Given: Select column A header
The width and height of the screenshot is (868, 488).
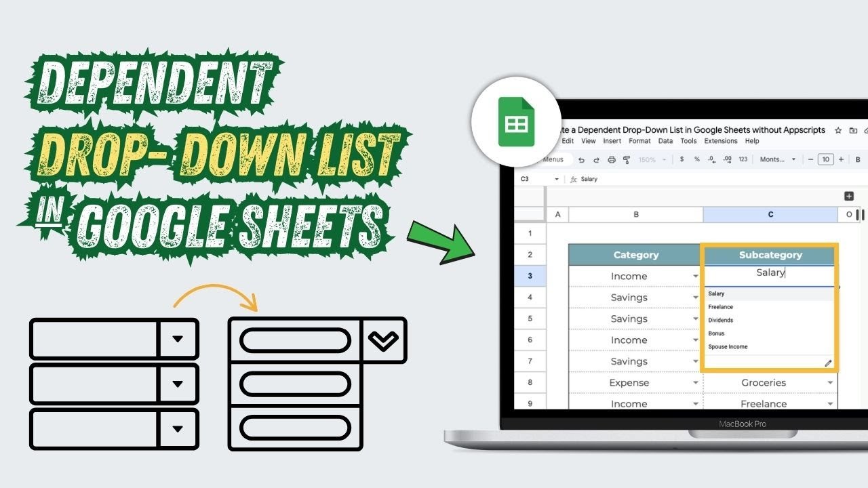Looking at the screenshot, I should tap(557, 214).
